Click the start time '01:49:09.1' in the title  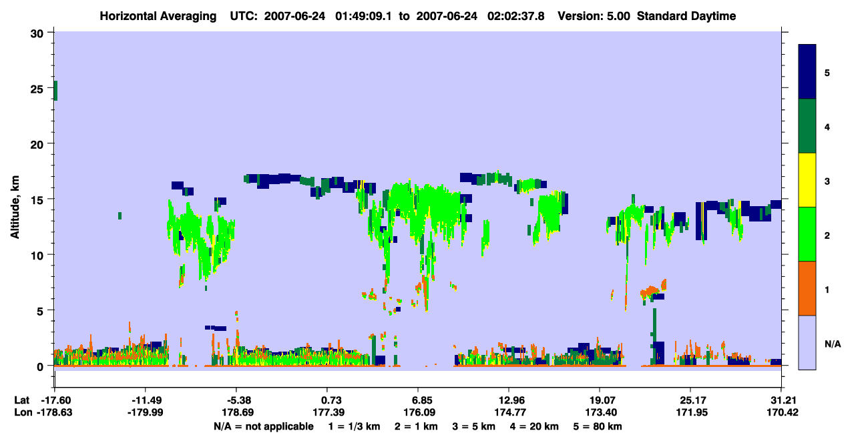365,16
